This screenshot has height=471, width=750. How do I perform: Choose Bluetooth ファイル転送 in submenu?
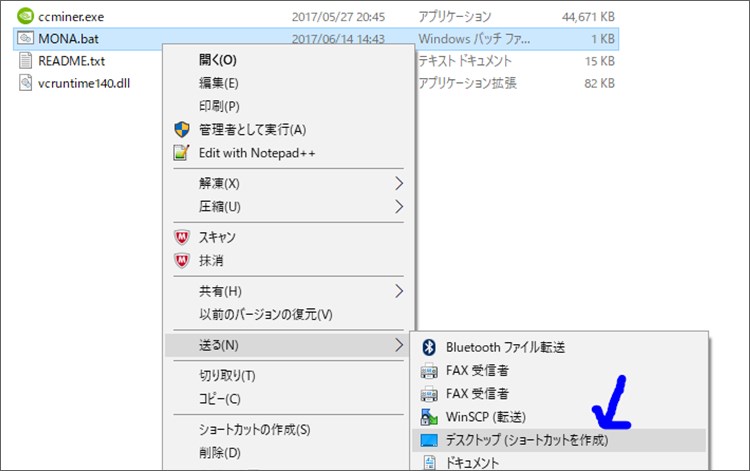point(505,347)
